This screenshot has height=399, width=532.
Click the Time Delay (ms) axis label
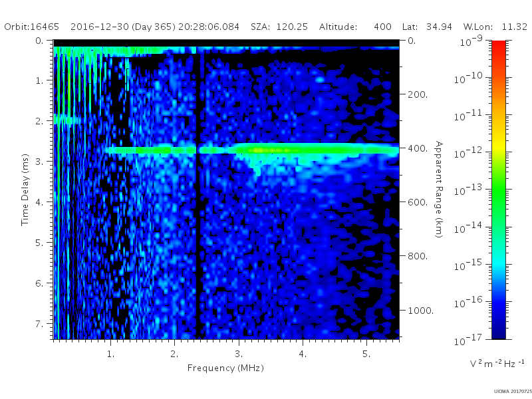(x=25, y=190)
